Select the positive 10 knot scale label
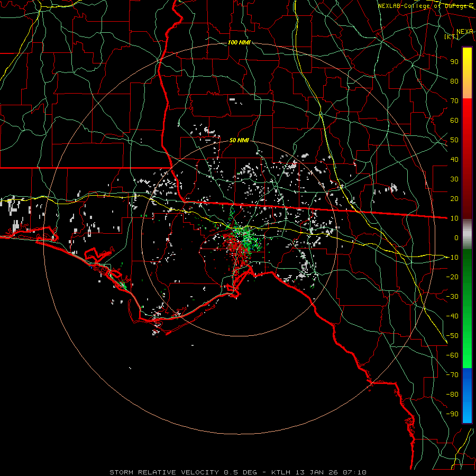 click(x=454, y=218)
